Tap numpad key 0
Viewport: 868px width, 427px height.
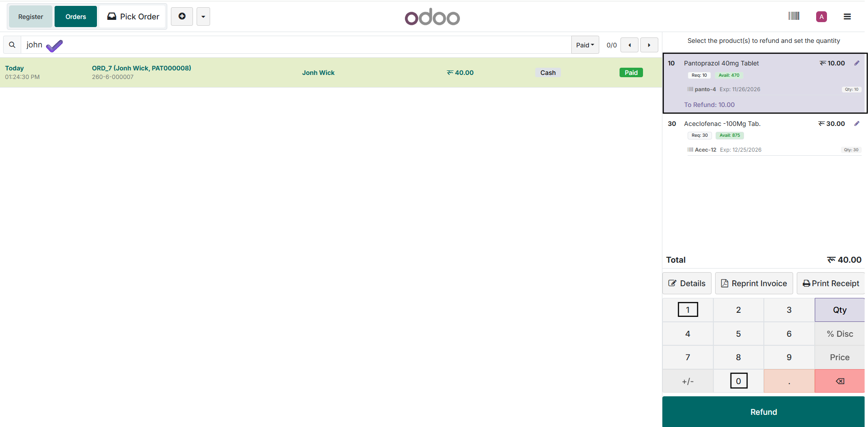coord(738,381)
